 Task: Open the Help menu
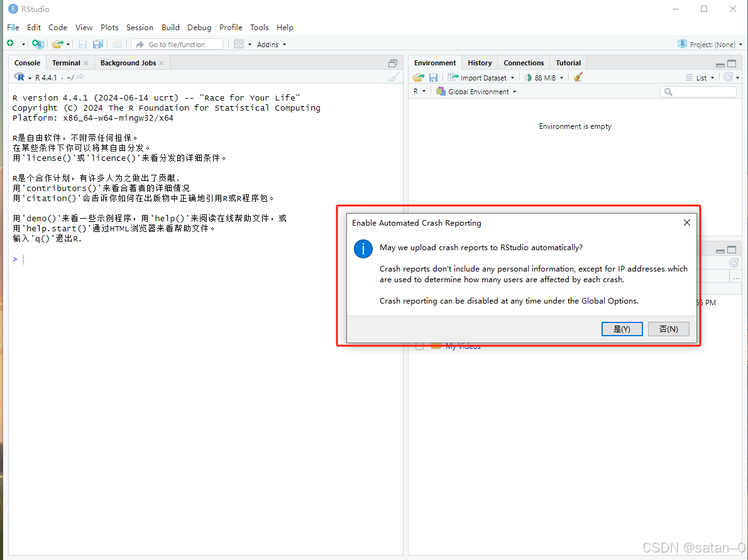pyautogui.click(x=285, y=27)
